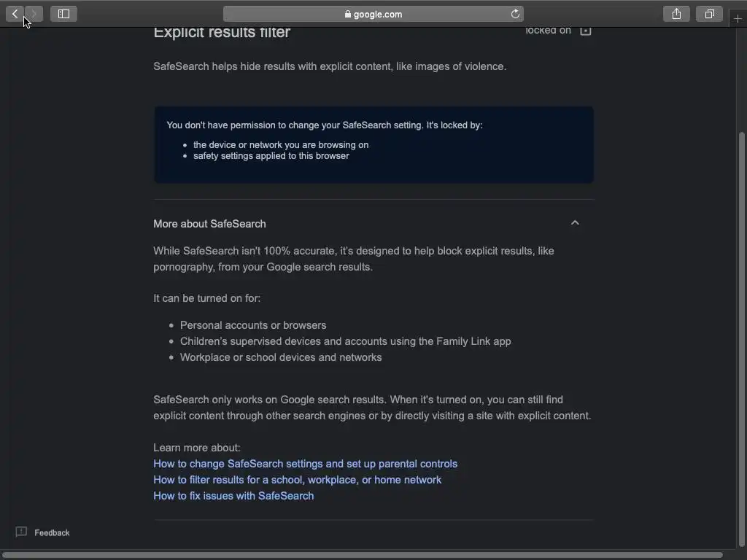Click the Explicit results filter heading
Viewport: 747px width, 560px height.
tap(222, 32)
